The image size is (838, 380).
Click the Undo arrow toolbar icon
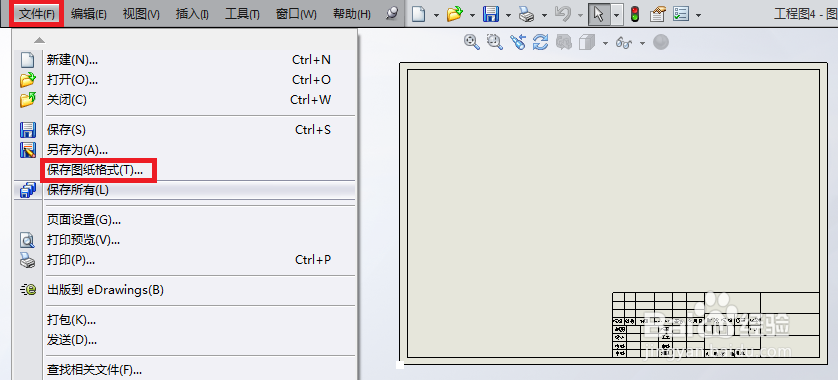(x=563, y=14)
